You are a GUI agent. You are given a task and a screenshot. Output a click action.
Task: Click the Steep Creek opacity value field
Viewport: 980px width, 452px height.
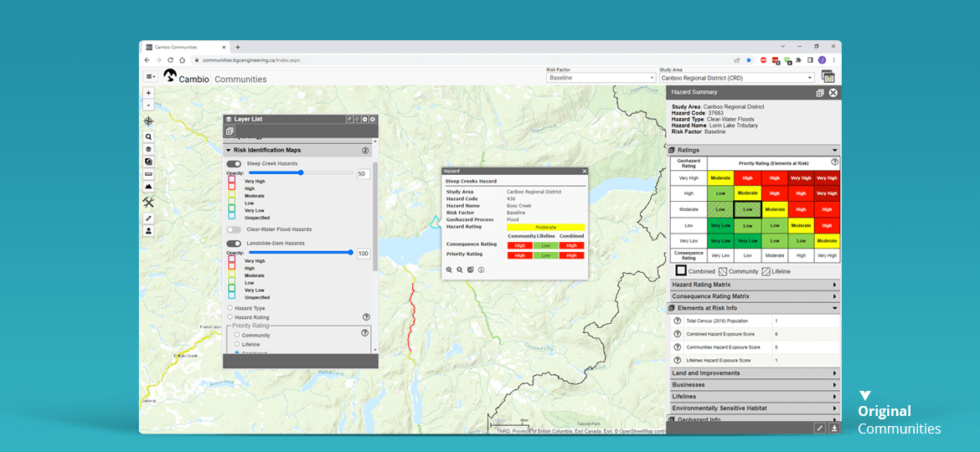(363, 174)
